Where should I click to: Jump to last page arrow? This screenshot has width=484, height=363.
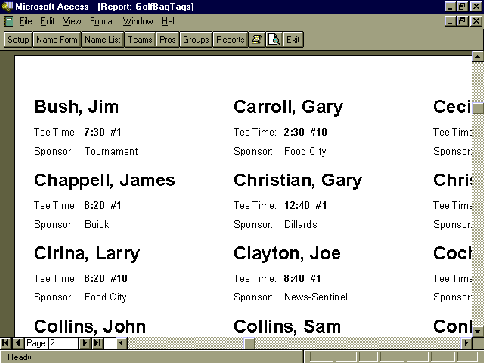click(97, 343)
